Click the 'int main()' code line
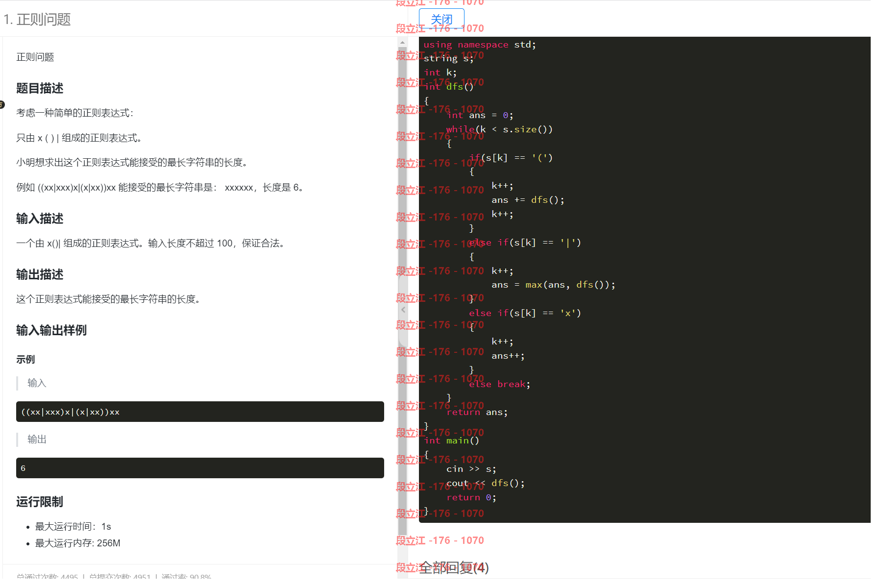Viewport: 880px width, 588px height. click(451, 441)
